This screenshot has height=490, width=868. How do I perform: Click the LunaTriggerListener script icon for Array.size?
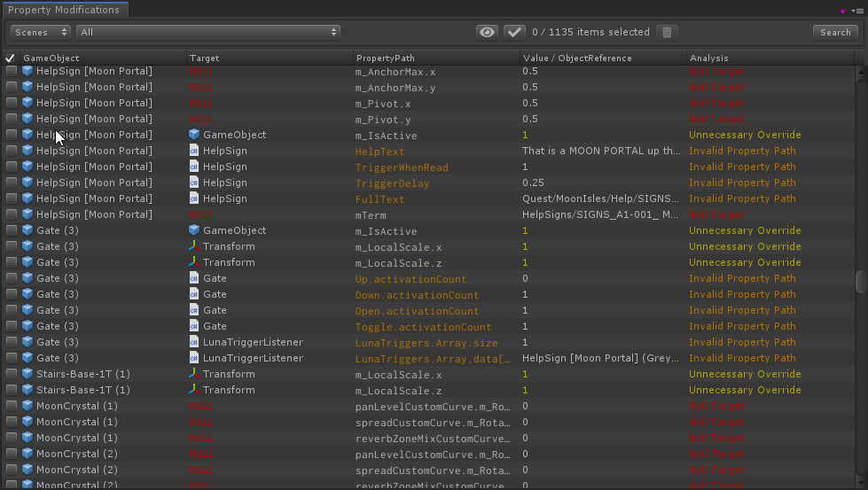[x=194, y=342]
